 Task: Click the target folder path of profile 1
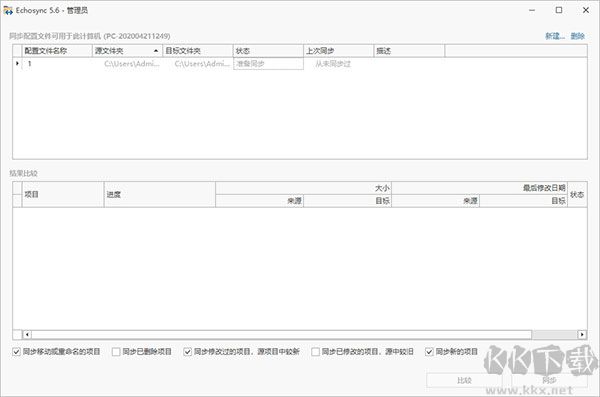coord(202,64)
